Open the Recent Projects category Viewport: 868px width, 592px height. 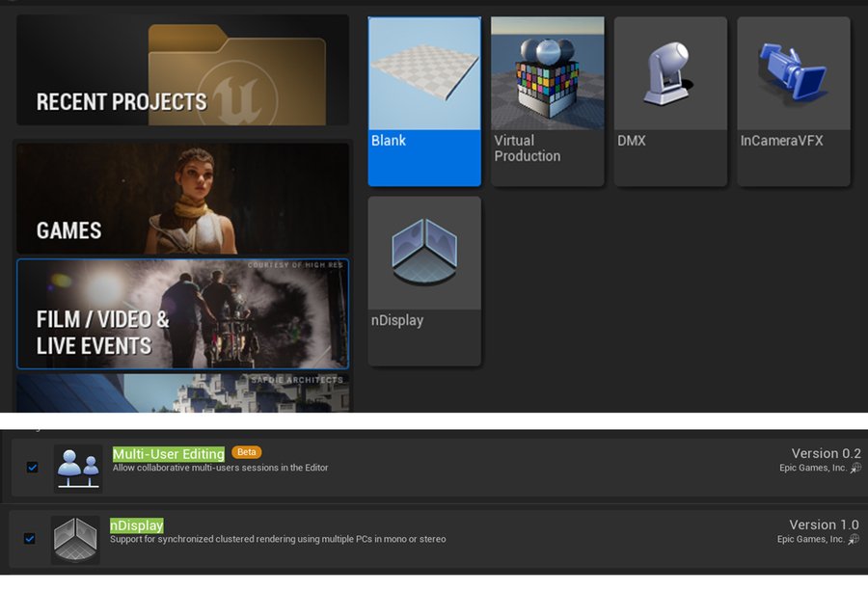point(182,69)
